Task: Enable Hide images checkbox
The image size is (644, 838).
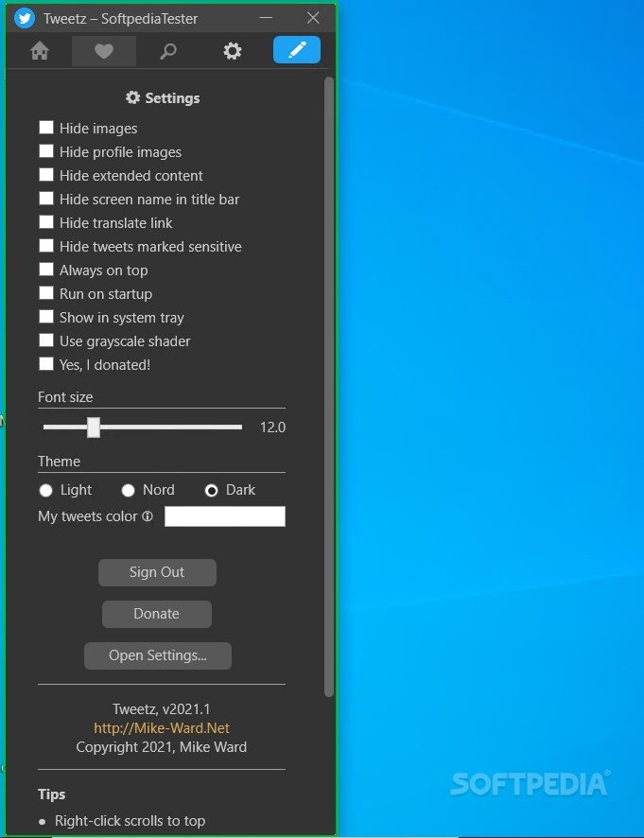Action: pos(46,128)
